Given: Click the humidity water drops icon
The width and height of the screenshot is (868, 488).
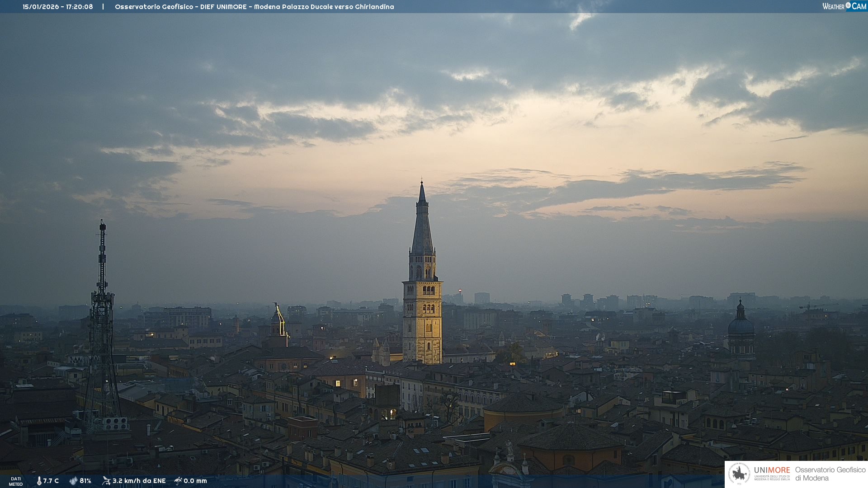Looking at the screenshot, I should (x=73, y=481).
